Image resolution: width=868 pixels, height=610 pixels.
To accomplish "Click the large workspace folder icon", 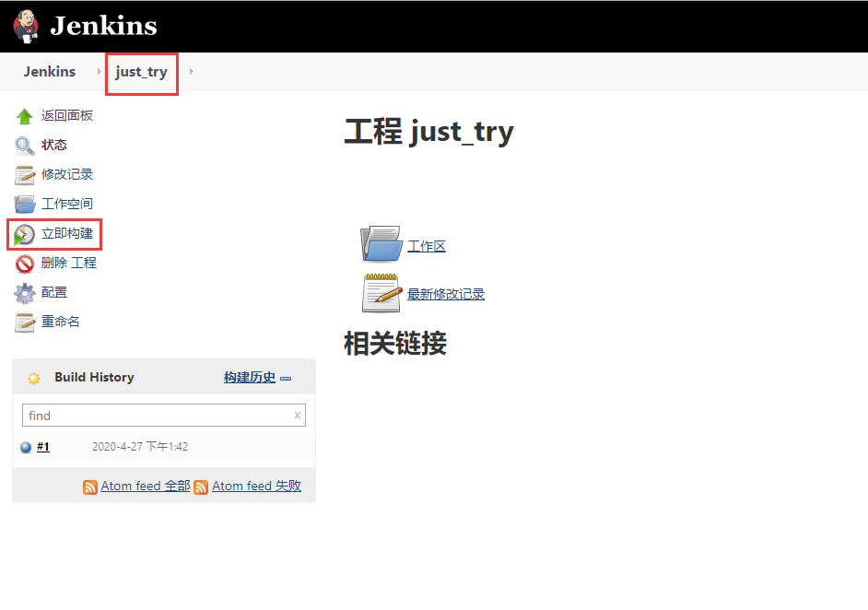I will tap(381, 243).
